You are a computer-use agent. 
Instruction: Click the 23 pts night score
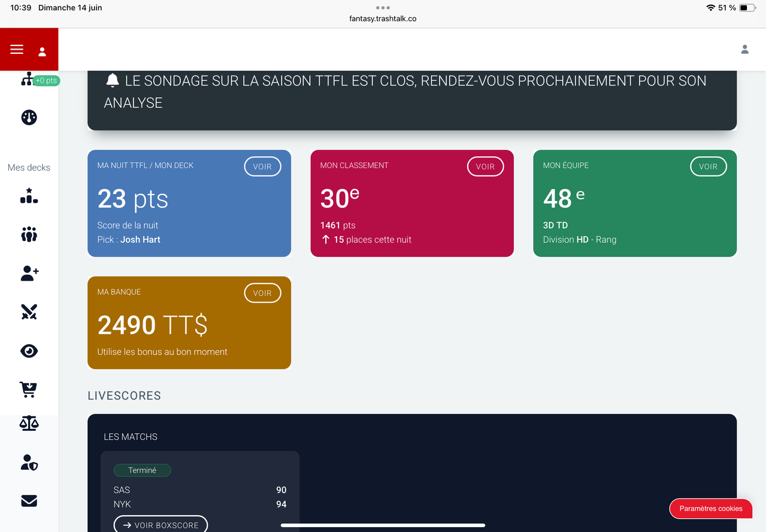click(x=133, y=199)
